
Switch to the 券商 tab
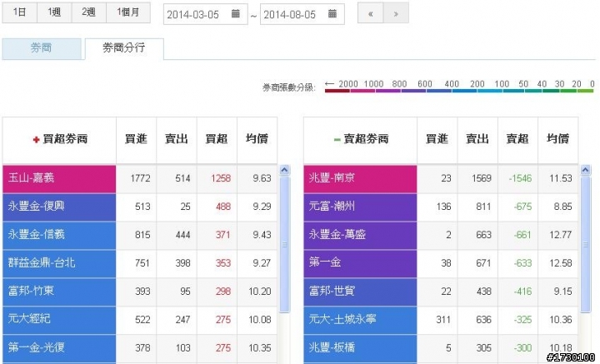coord(42,48)
